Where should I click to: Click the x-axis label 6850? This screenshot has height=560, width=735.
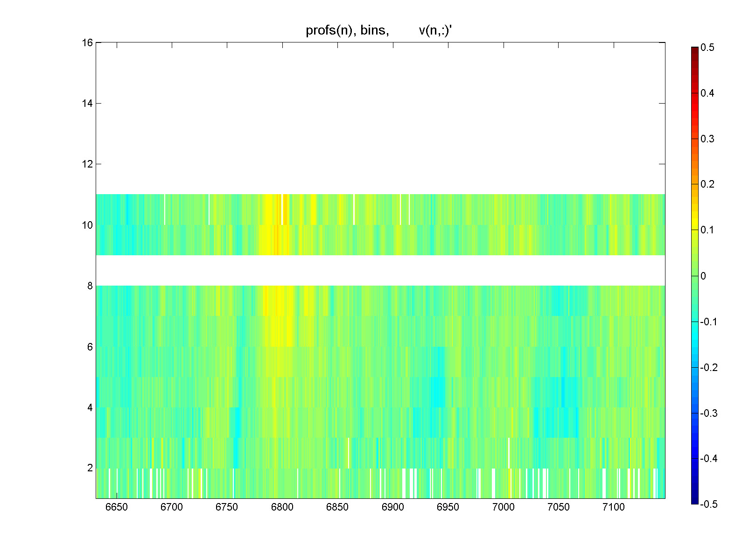tap(337, 507)
